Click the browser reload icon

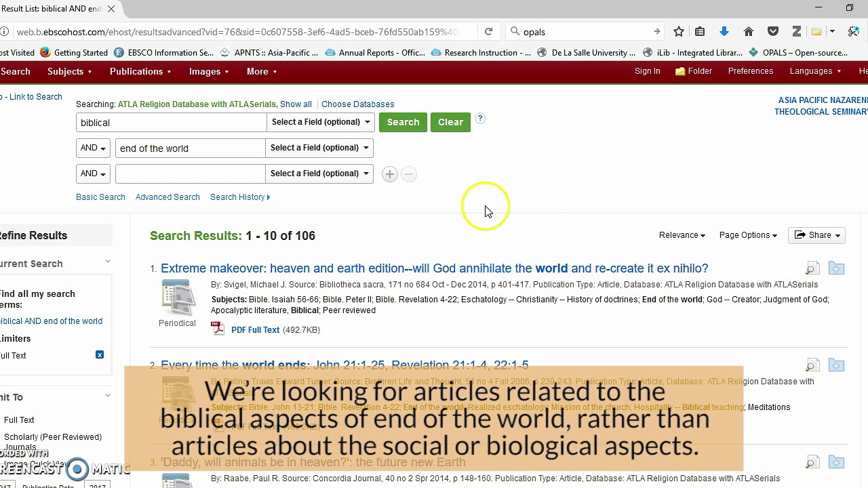coord(488,32)
